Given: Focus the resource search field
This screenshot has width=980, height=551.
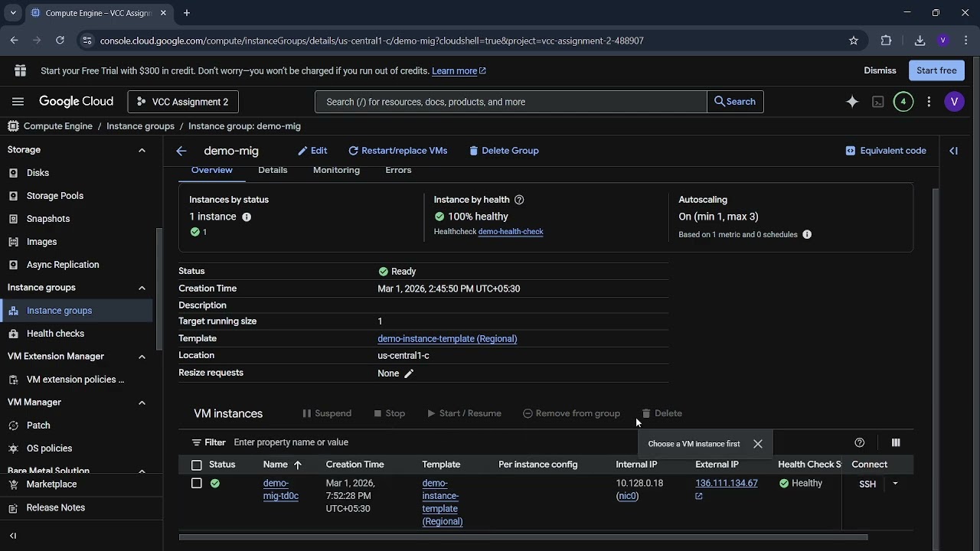Looking at the screenshot, I should (511, 102).
